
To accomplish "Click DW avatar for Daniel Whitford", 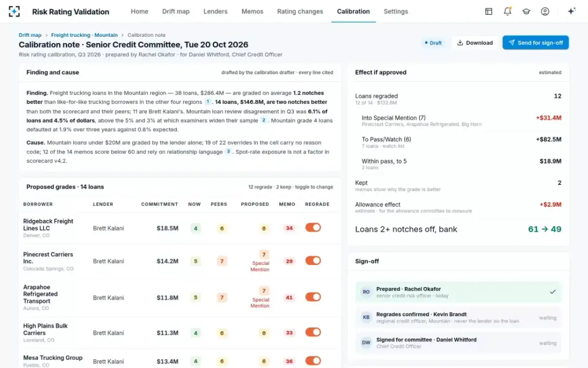I will pyautogui.click(x=366, y=343).
